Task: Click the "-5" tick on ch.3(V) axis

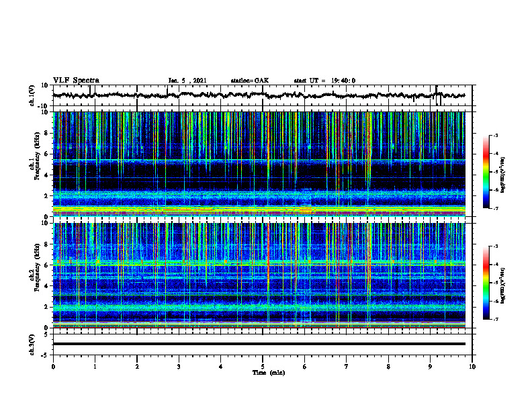Action: (45, 355)
